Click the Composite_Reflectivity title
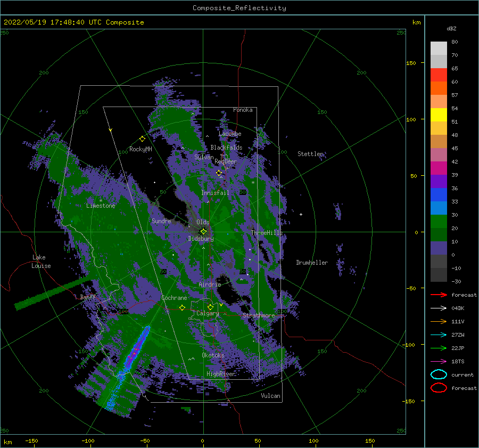Image resolution: width=479 pixels, height=448 pixels. click(240, 8)
